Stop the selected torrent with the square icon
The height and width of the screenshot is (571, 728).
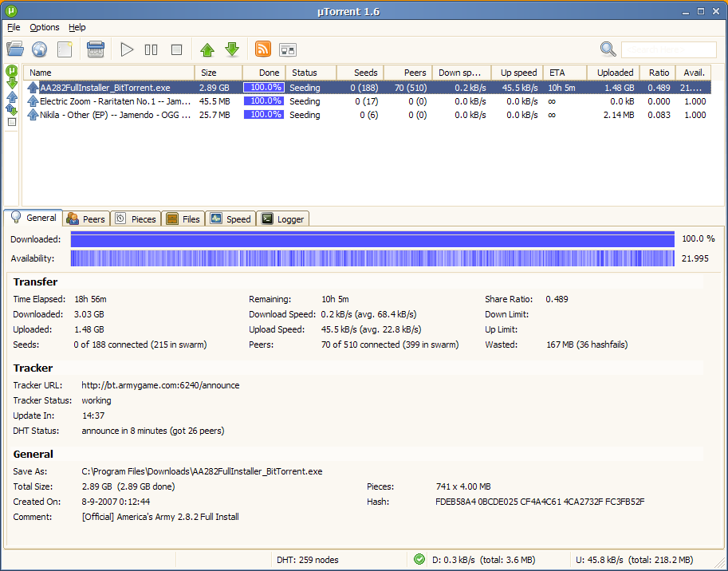tap(176, 49)
